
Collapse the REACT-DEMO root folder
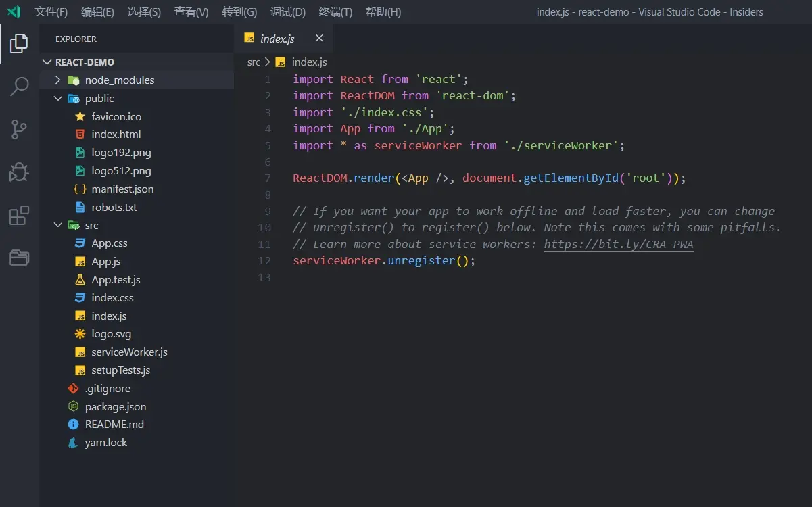point(47,62)
